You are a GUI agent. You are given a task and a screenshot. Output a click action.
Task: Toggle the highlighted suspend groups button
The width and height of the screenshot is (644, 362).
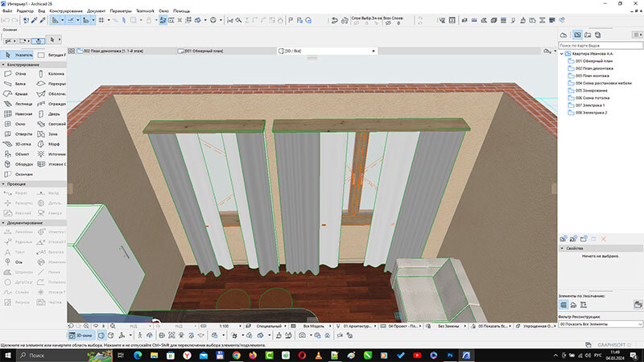[163, 20]
